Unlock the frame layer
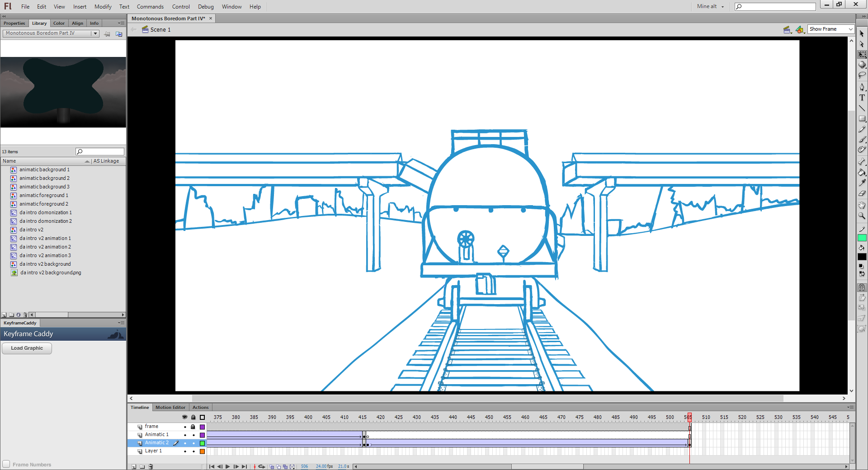The image size is (868, 470). coord(193,427)
